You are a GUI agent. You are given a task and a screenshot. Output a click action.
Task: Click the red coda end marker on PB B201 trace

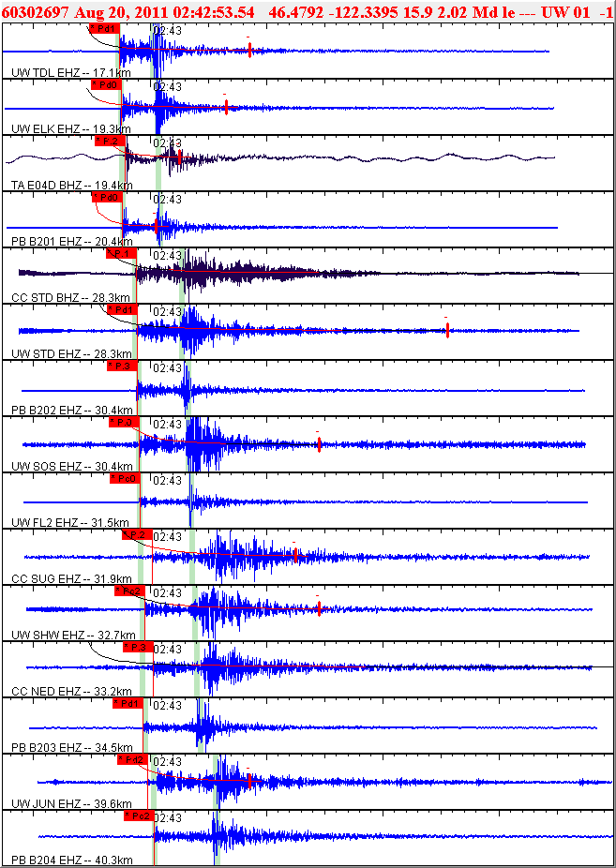(x=156, y=225)
